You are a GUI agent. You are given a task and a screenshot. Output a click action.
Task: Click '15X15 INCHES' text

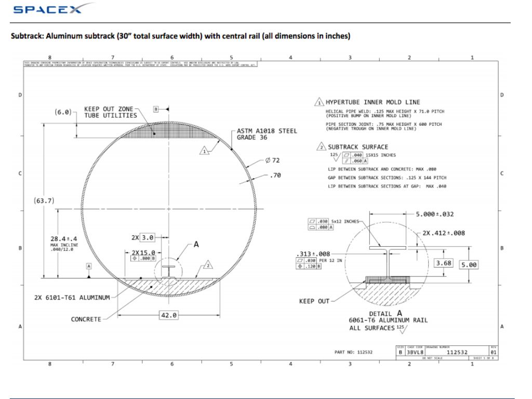tap(381, 155)
